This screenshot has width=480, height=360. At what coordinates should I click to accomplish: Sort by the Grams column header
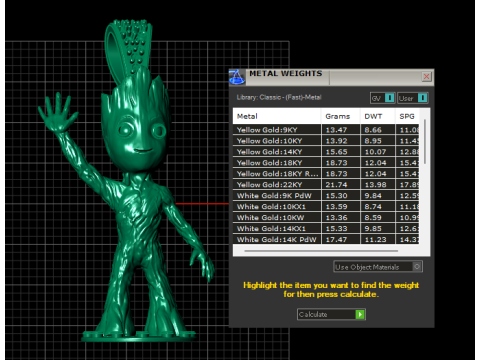pyautogui.click(x=341, y=116)
